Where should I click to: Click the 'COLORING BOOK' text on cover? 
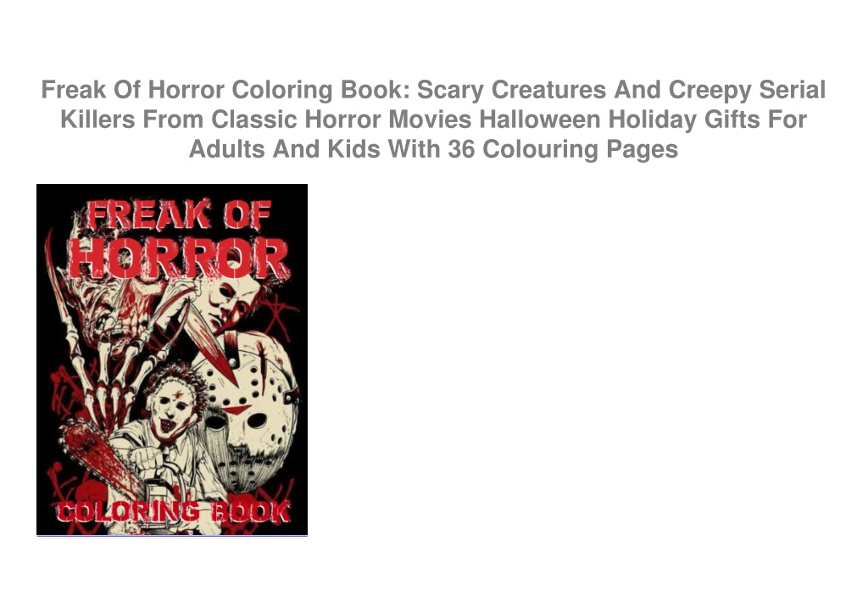tap(173, 512)
